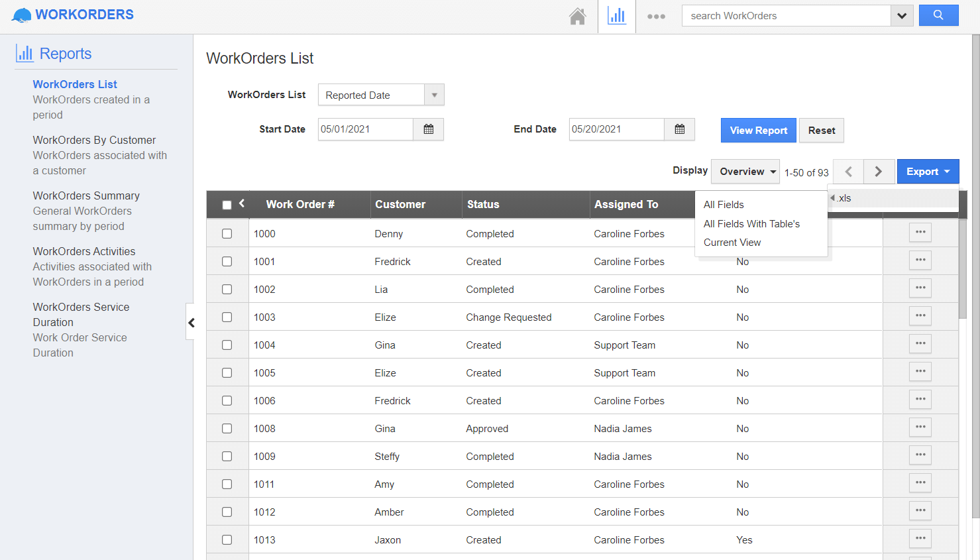The height and width of the screenshot is (560, 980).
Task: Enable the select-all checkbox in table header
Action: click(226, 204)
